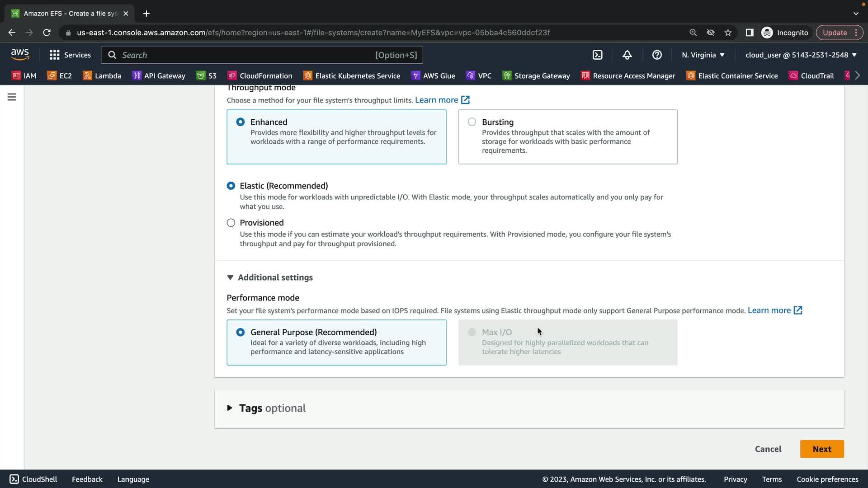Image resolution: width=868 pixels, height=488 pixels.
Task: Open the Services grid menu
Action: pyautogui.click(x=70, y=55)
